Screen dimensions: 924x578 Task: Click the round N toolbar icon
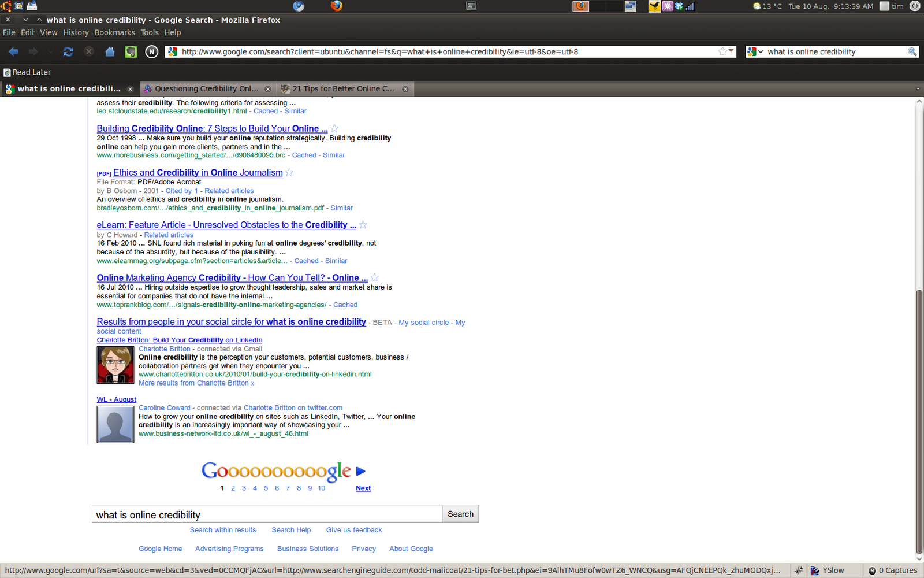pyautogui.click(x=151, y=51)
